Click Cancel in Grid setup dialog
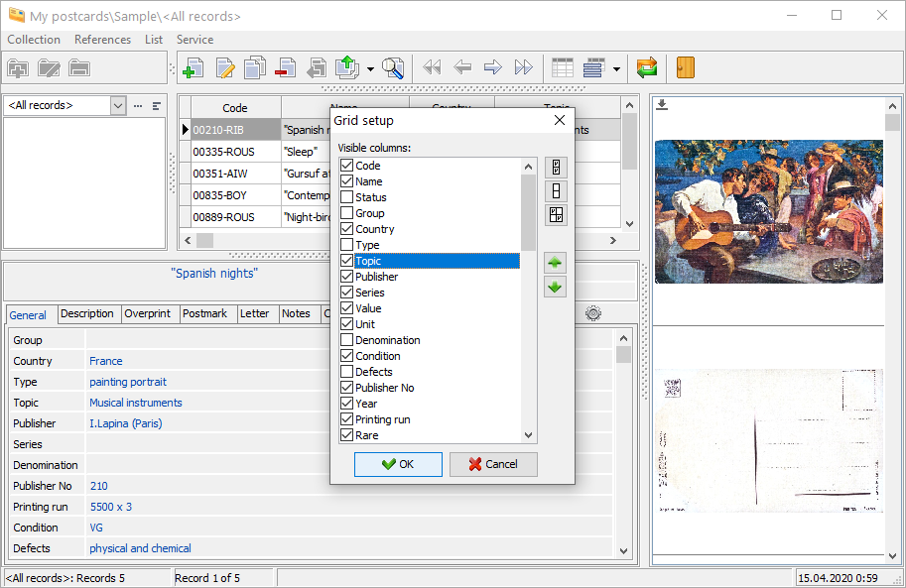This screenshot has height=588, width=906. coord(493,464)
